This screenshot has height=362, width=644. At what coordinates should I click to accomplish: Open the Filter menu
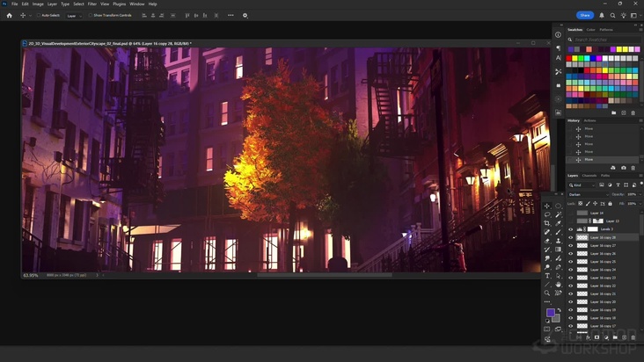tap(92, 4)
